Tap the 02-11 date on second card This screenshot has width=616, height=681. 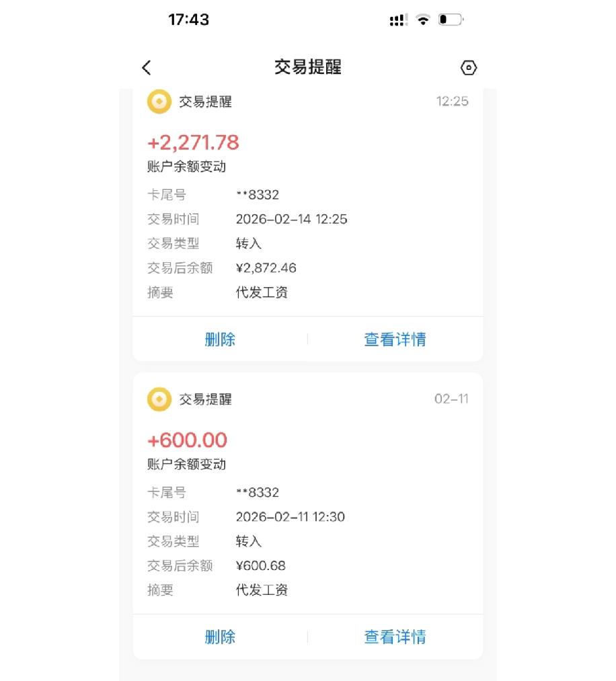tap(451, 399)
